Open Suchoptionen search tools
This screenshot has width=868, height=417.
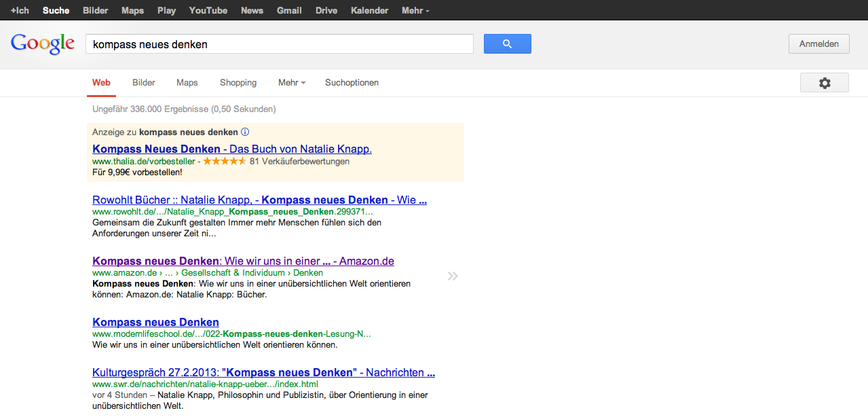(352, 83)
